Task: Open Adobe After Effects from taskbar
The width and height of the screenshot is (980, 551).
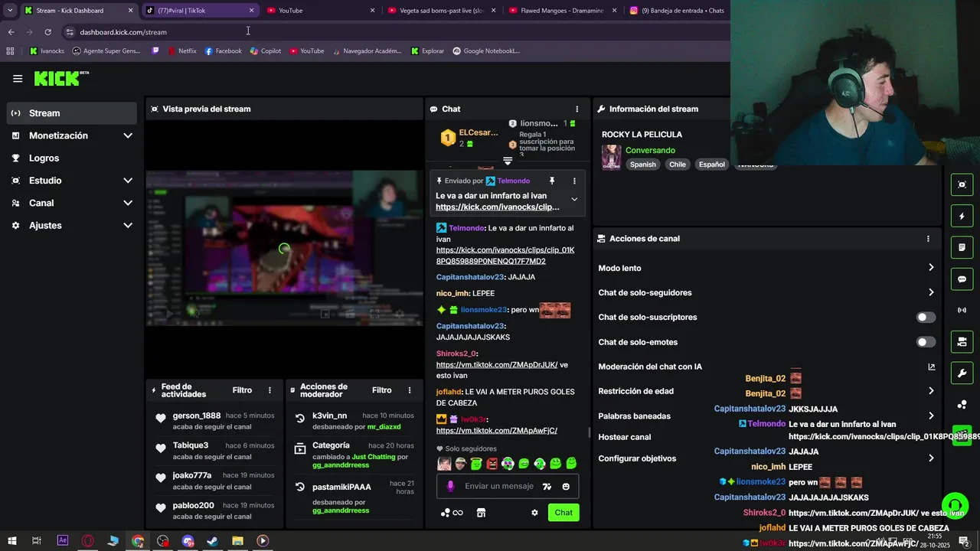Action: click(63, 541)
